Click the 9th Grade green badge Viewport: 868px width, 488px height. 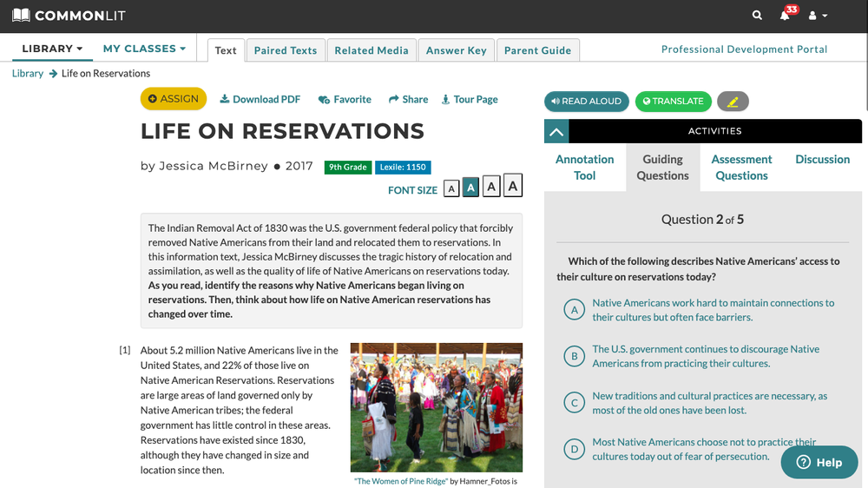pos(348,168)
